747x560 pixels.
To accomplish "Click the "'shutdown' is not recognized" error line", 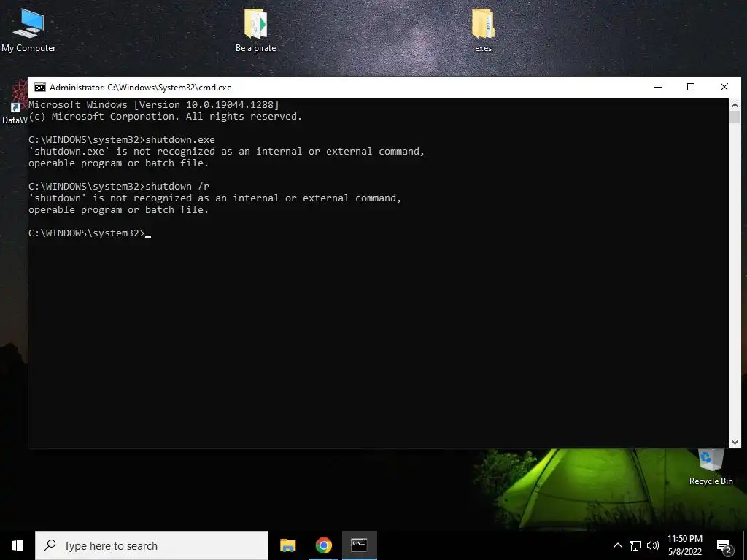I will coord(215,198).
